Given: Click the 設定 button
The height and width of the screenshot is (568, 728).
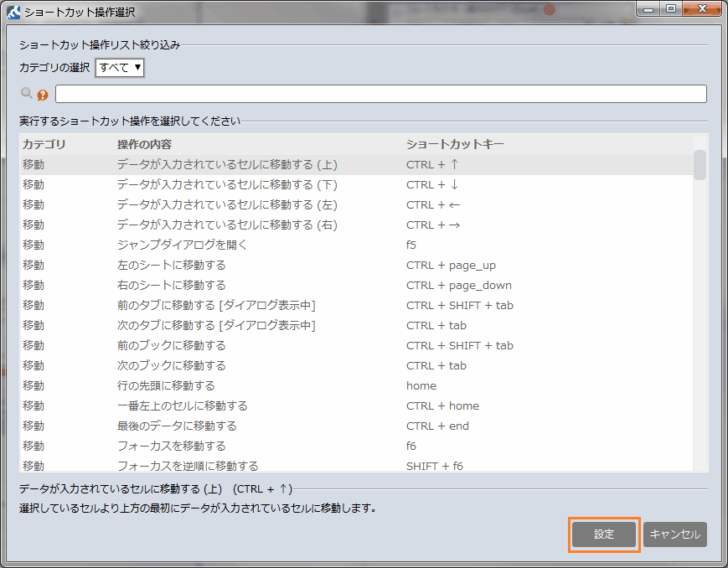Looking at the screenshot, I should tap(603, 534).
